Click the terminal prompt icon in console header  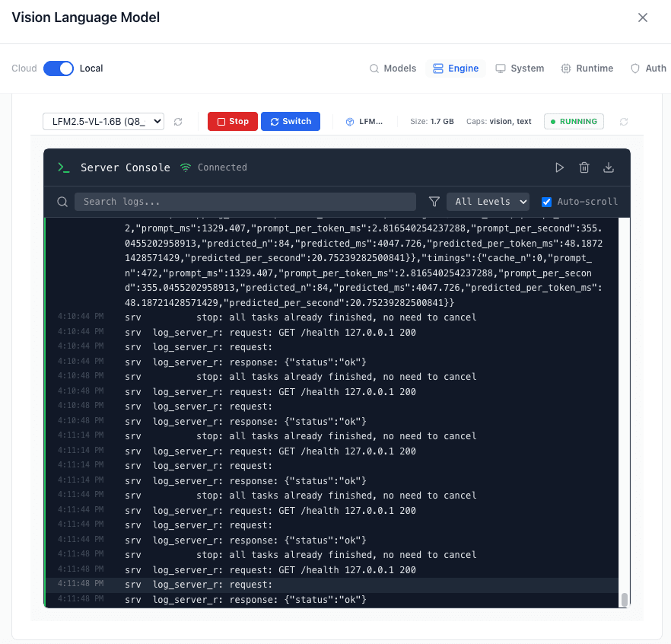[64, 167]
